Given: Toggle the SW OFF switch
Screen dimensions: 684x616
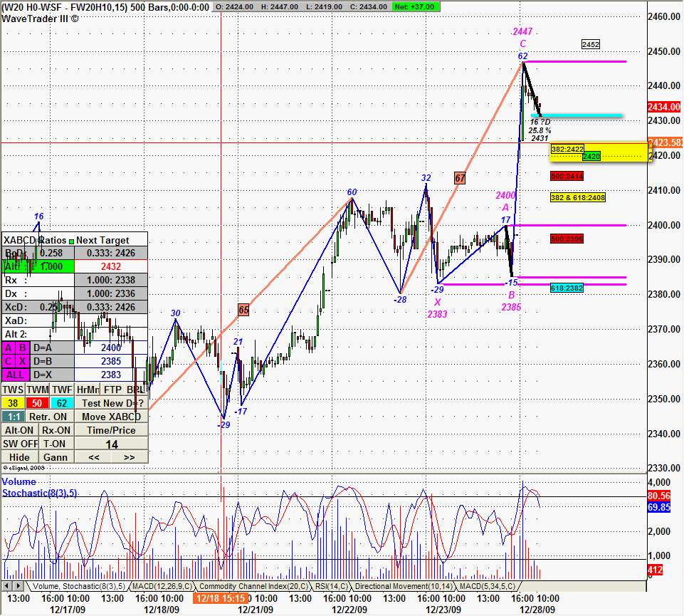Looking at the screenshot, I should pyautogui.click(x=19, y=444).
